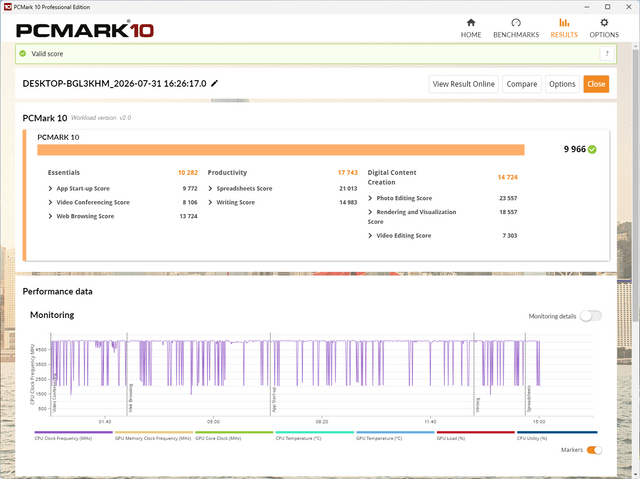Click the question mark help button
Screen dimensions: 640x479
click(x=607, y=53)
